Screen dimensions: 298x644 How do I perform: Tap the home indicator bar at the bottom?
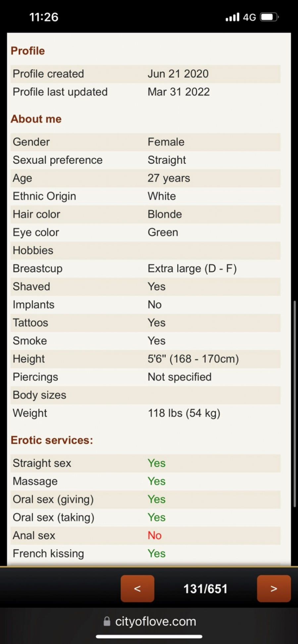click(149, 636)
